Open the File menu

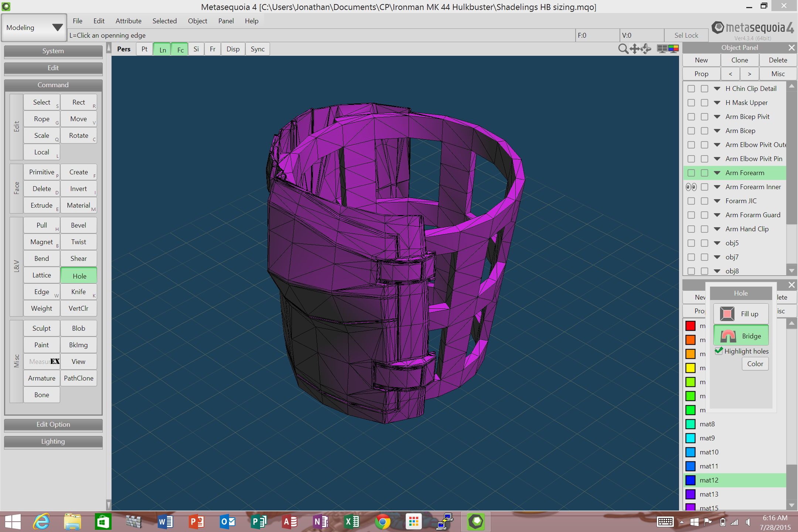tap(78, 21)
